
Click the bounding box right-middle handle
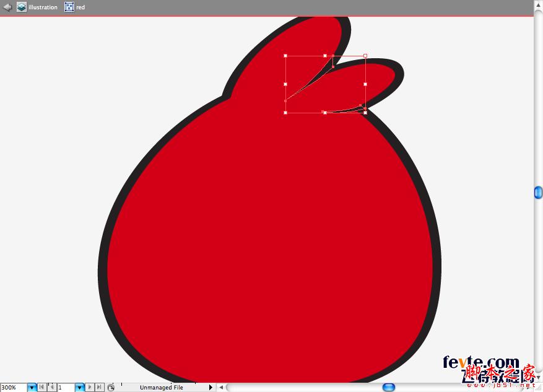(x=365, y=84)
